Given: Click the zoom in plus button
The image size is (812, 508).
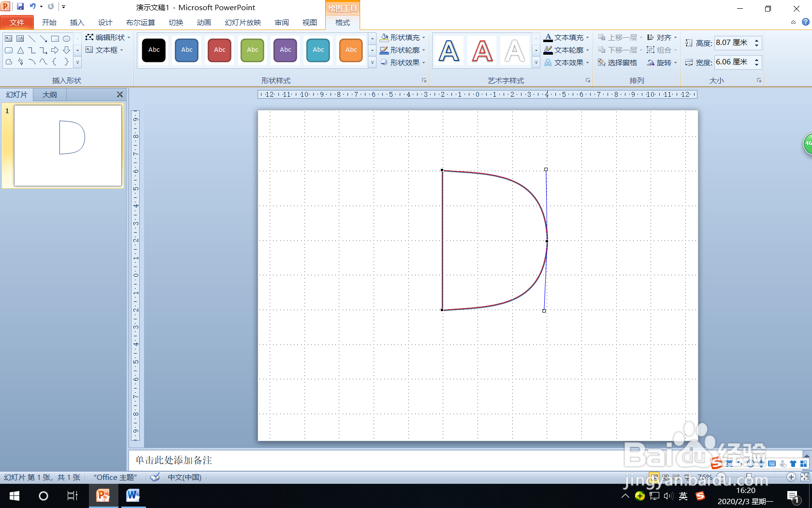Looking at the screenshot, I should tap(791, 477).
